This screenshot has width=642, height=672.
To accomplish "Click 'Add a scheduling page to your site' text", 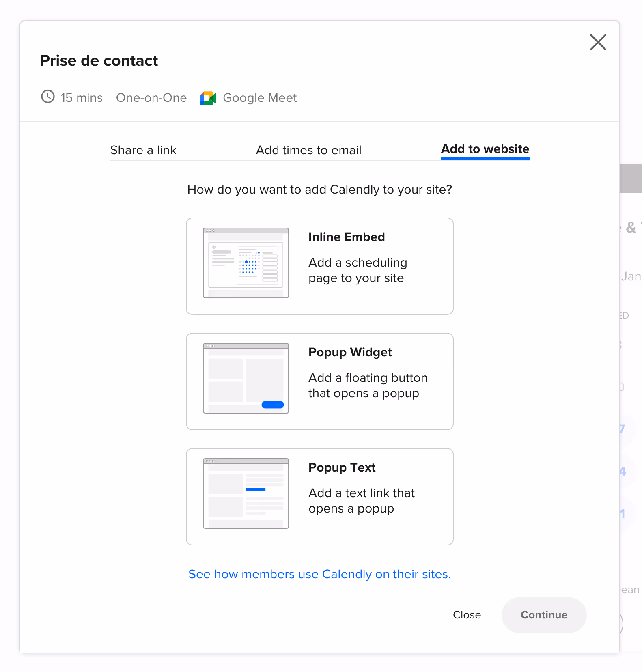I will point(358,270).
